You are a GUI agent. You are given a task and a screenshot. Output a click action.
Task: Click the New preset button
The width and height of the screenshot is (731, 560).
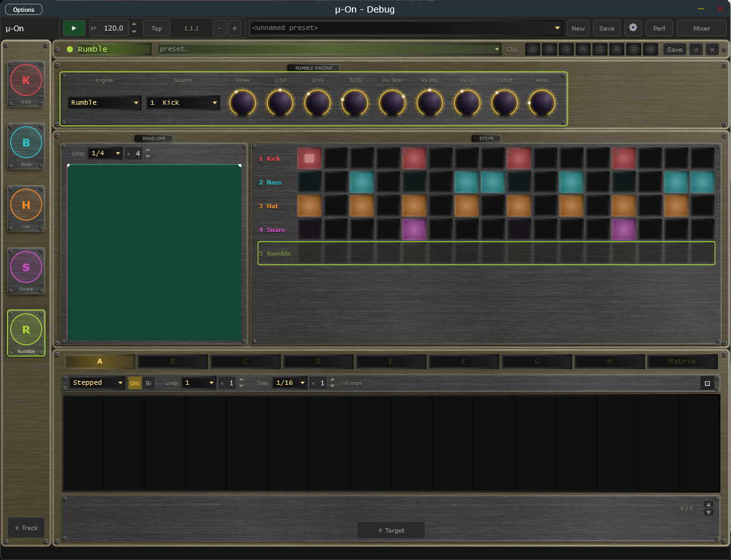[x=578, y=28]
